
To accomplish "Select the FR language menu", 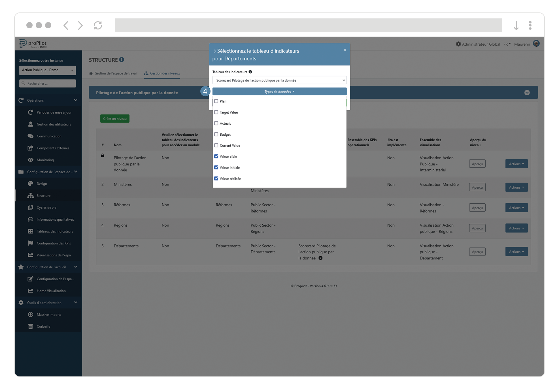I will click(507, 44).
